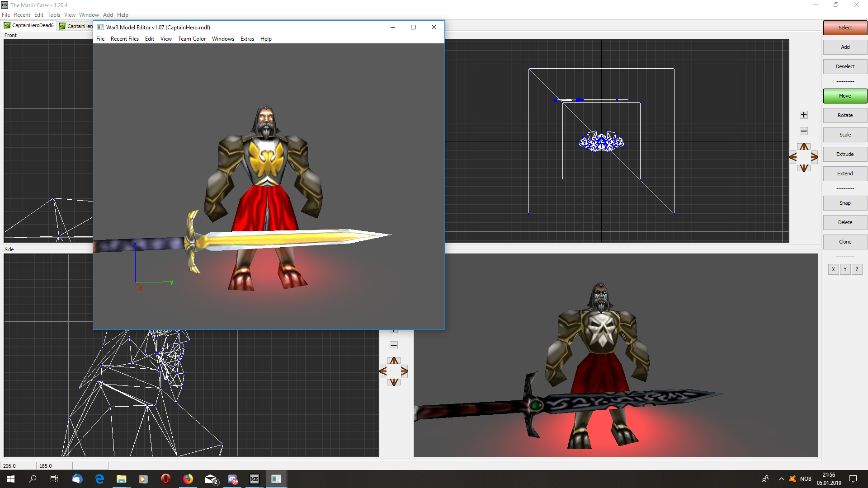Image resolution: width=868 pixels, height=488 pixels.
Task: Open View menu in War3 Model Editor
Action: (166, 39)
